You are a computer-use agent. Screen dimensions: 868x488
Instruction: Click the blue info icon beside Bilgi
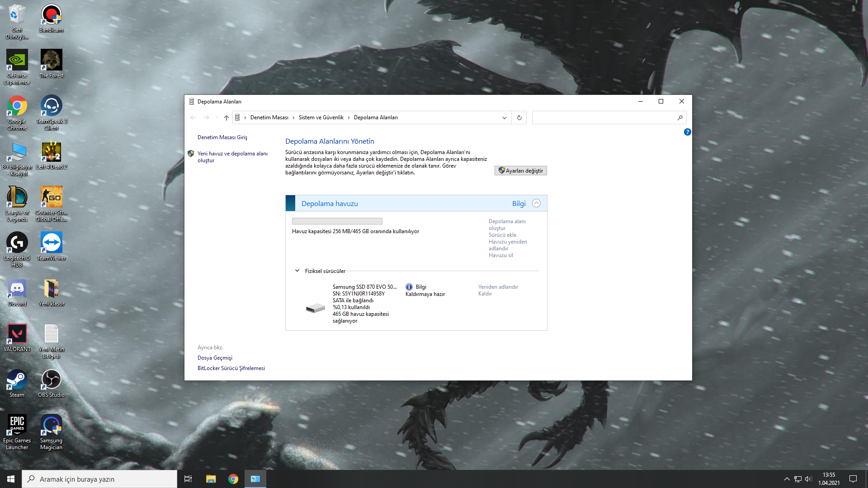[x=409, y=287]
